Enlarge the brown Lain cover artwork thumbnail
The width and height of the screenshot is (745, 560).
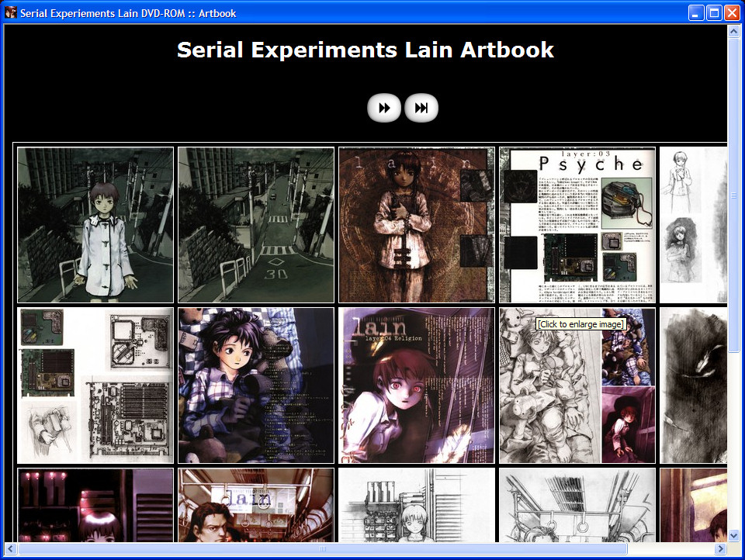(x=417, y=225)
